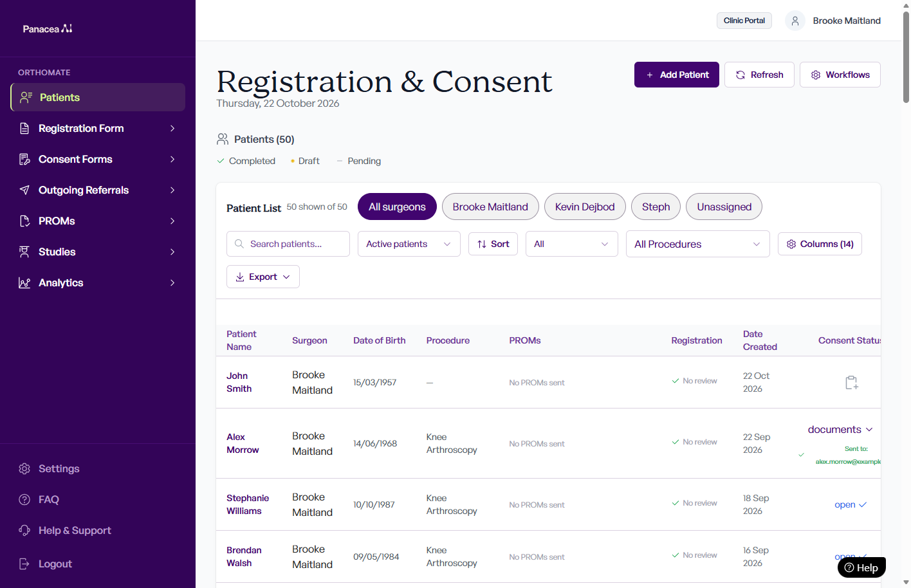911x588 pixels.
Task: Click the search magnifier icon
Action: (239, 244)
